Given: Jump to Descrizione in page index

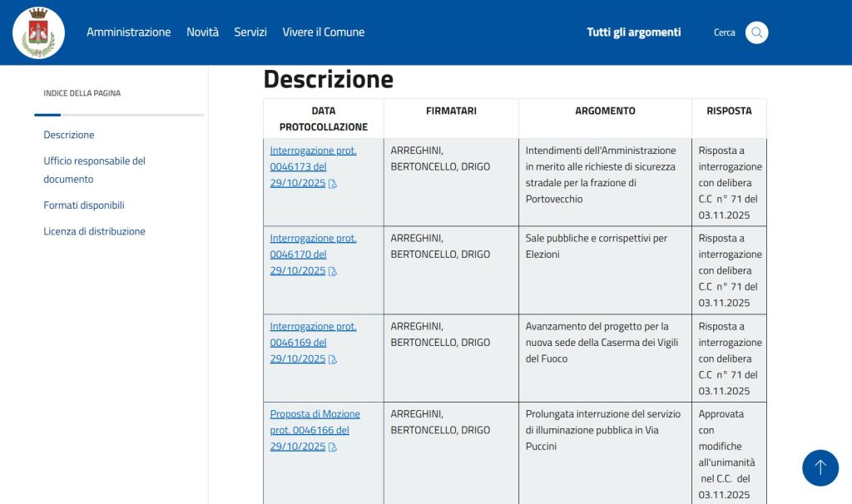Looking at the screenshot, I should [69, 135].
